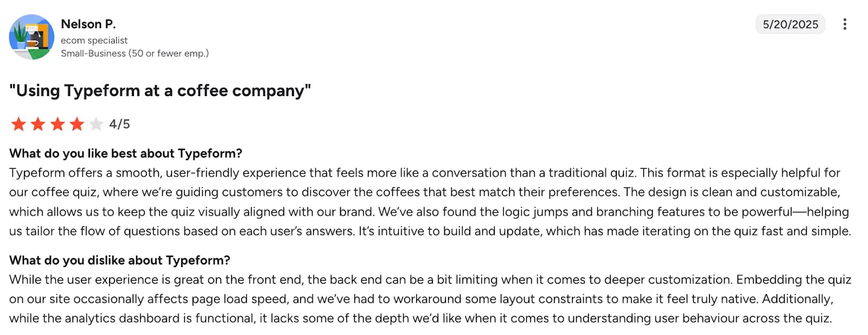The image size is (868, 335).
Task: Click the 'Small-Business (50 or fewer emp.)' label
Action: click(x=135, y=53)
